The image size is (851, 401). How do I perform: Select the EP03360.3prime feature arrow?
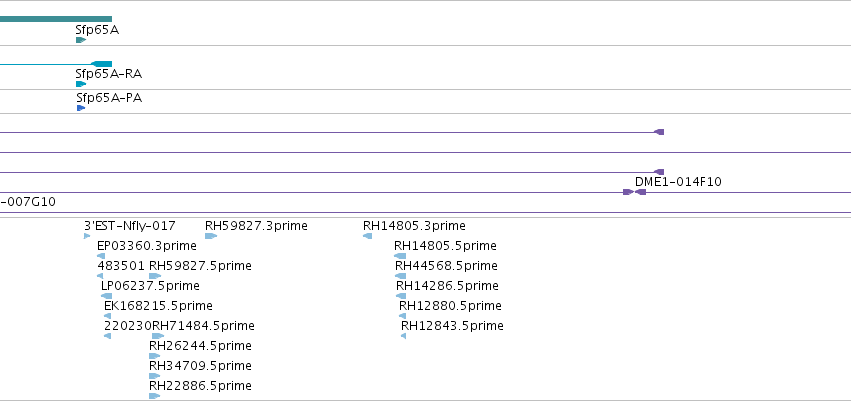pyautogui.click(x=101, y=256)
